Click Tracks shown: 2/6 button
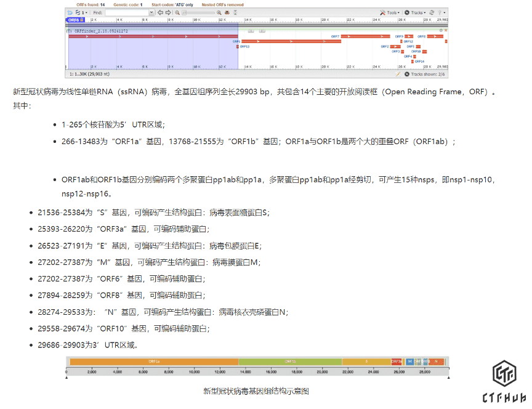The height and width of the screenshot is (409, 532). coord(424,74)
